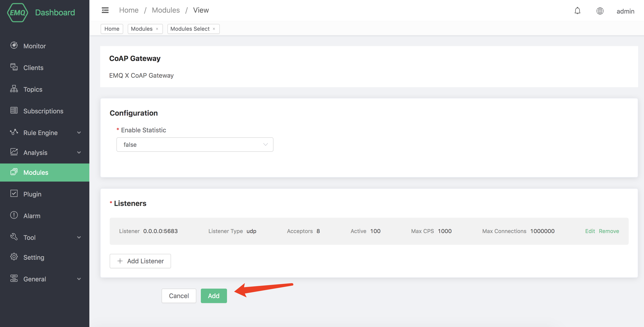
Task: Switch to the Home tab
Action: [112, 29]
